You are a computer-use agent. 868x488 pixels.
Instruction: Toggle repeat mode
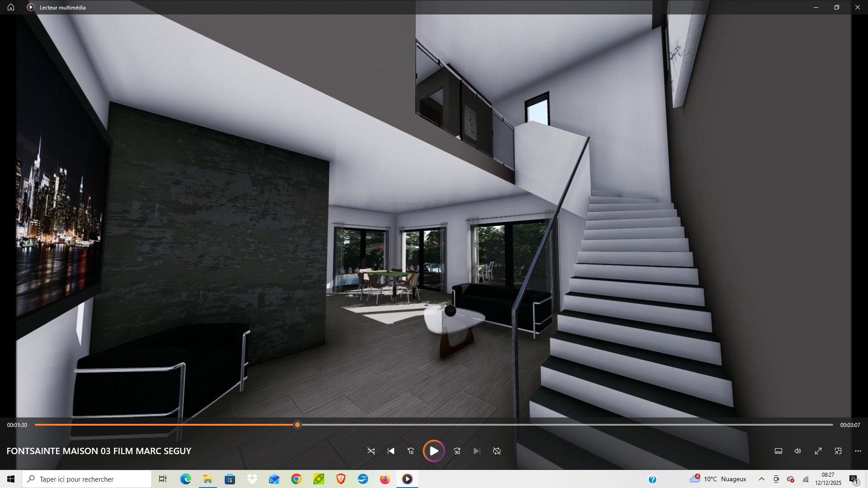[497, 451]
